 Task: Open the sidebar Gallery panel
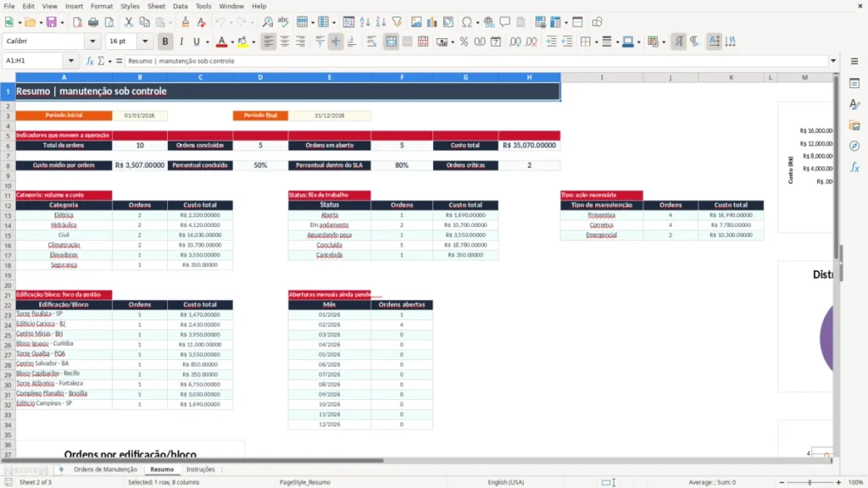pos(854,125)
